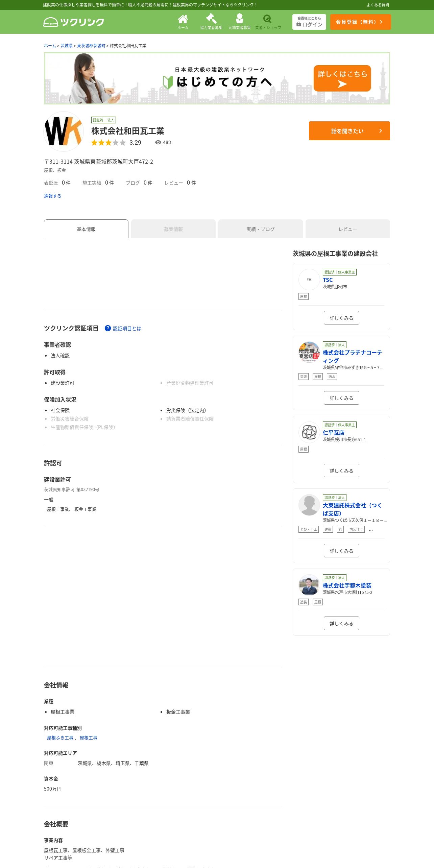Click the question mark help icon

pos(108,328)
